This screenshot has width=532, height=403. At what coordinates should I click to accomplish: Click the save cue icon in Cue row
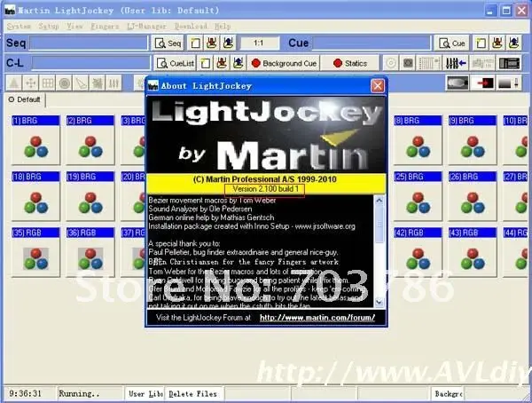point(497,43)
